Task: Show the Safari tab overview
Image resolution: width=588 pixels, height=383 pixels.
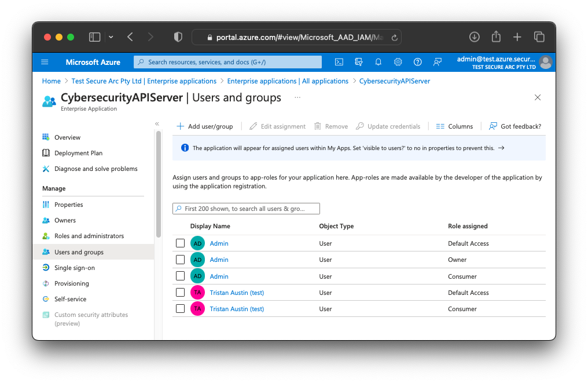Action: tap(539, 37)
